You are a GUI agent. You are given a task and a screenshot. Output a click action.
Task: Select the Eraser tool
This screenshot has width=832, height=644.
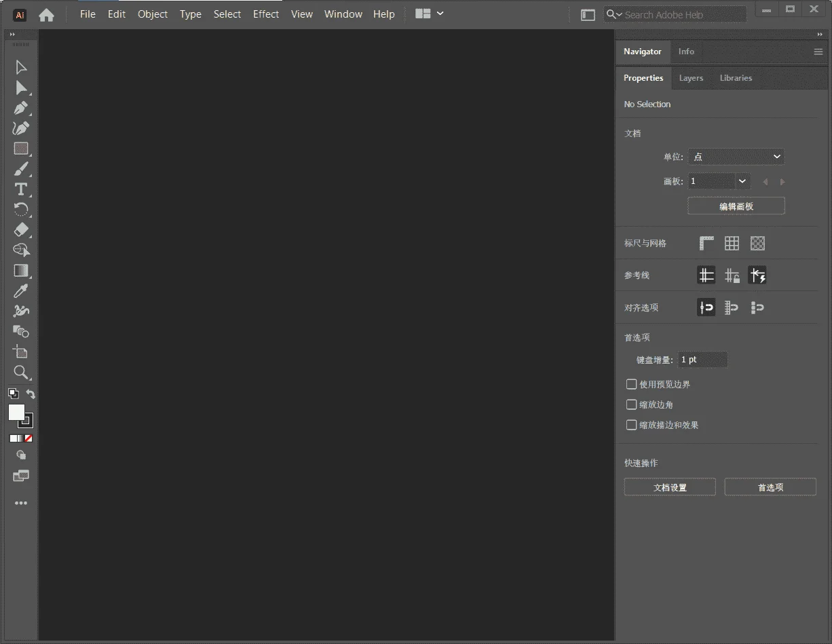click(21, 230)
